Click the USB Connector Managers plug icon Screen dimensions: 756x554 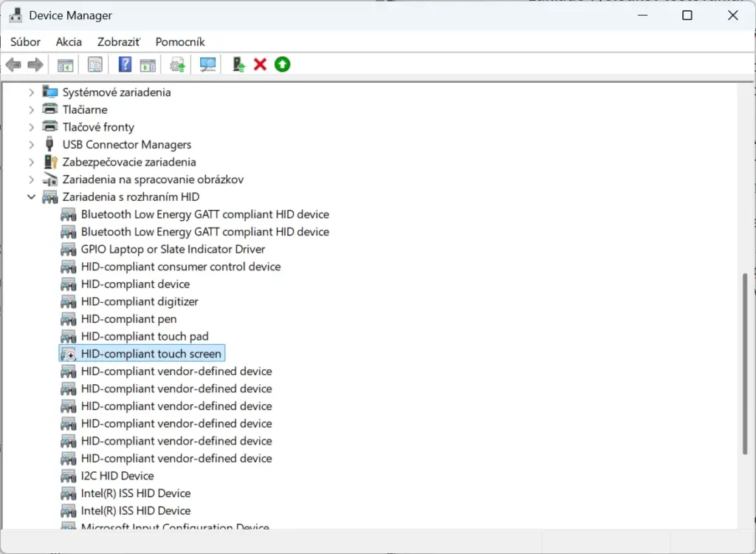(49, 144)
